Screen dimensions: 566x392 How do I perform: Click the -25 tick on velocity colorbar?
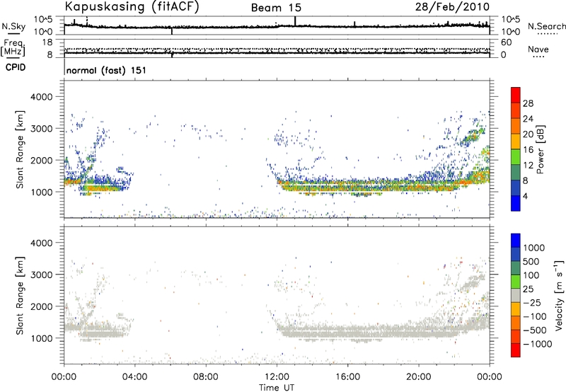coord(532,302)
